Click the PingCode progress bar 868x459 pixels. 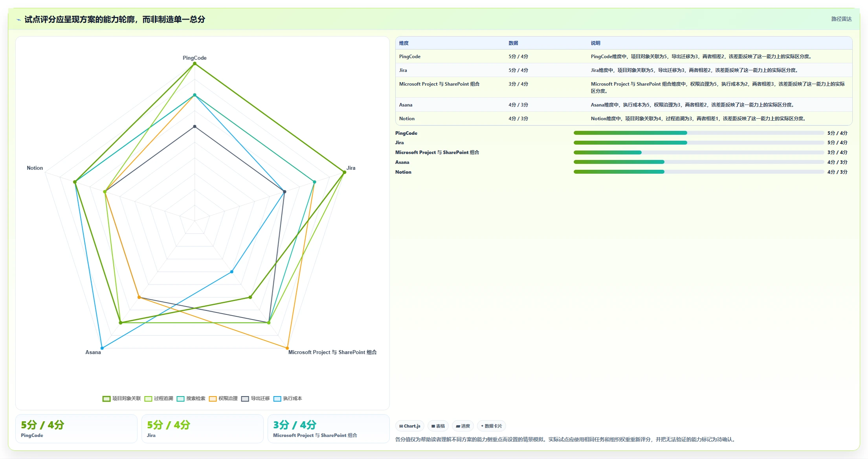[699, 133]
